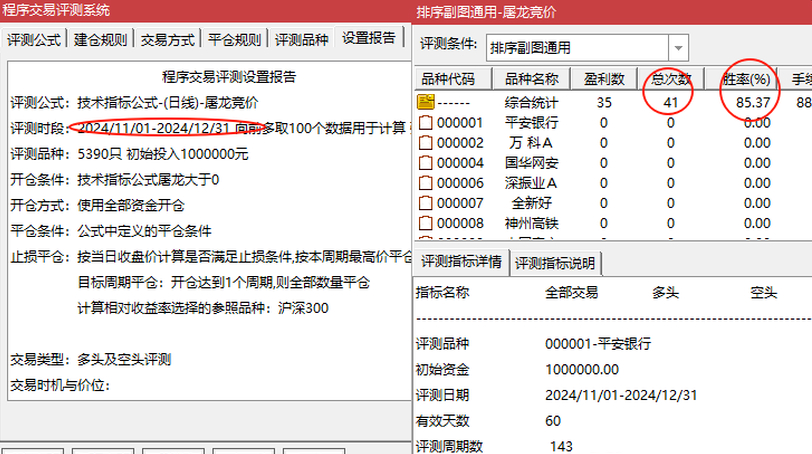Switch to the 评测公式 tab
The image size is (812, 454).
point(34,40)
